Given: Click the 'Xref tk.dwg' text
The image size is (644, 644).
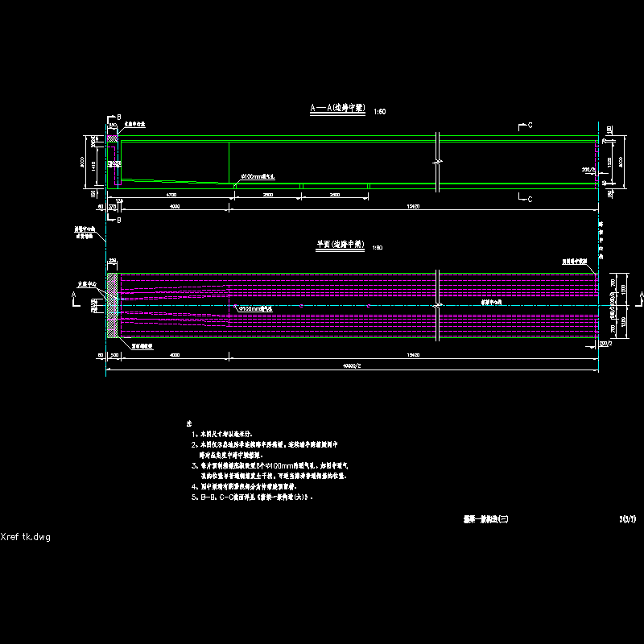Looking at the screenshot, I should pos(26,537).
